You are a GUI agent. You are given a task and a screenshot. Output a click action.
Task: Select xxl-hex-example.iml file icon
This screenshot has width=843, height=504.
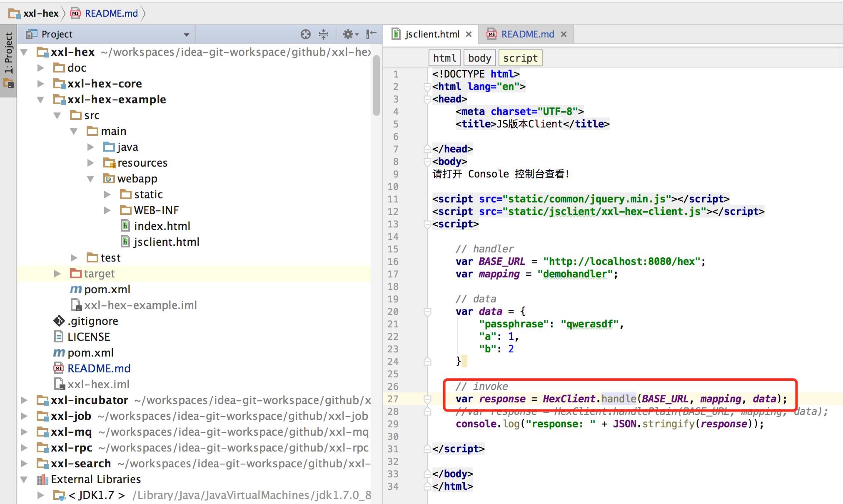click(x=76, y=305)
